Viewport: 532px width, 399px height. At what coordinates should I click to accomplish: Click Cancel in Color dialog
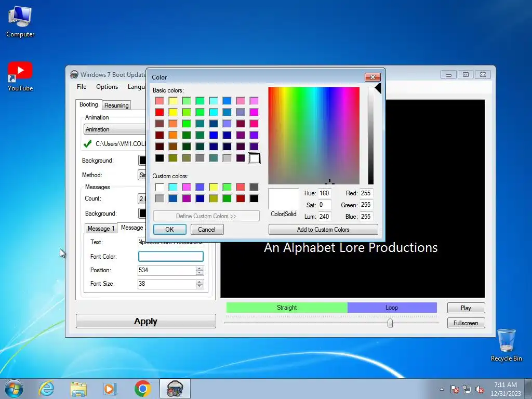pyautogui.click(x=207, y=229)
